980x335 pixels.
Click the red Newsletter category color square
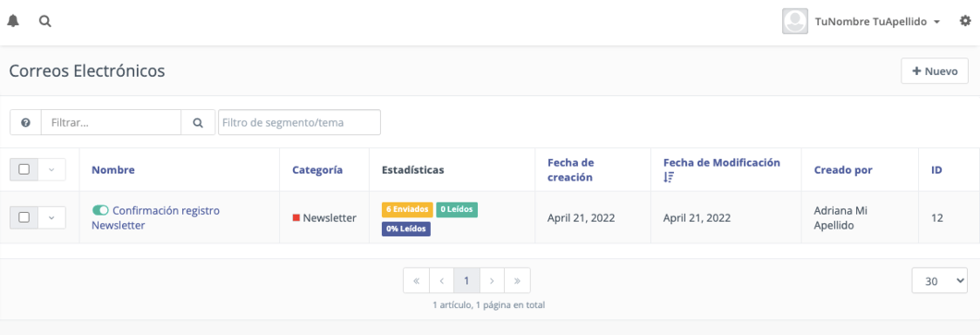[x=296, y=217]
